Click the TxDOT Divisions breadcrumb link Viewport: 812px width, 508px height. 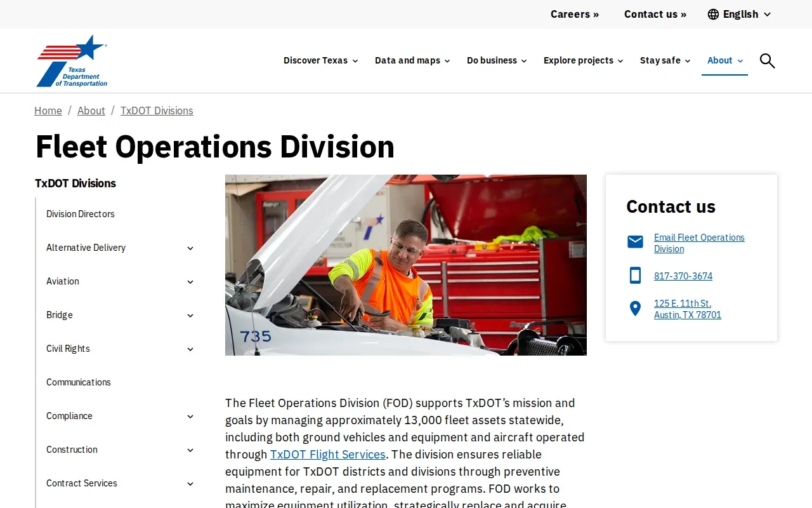point(157,110)
